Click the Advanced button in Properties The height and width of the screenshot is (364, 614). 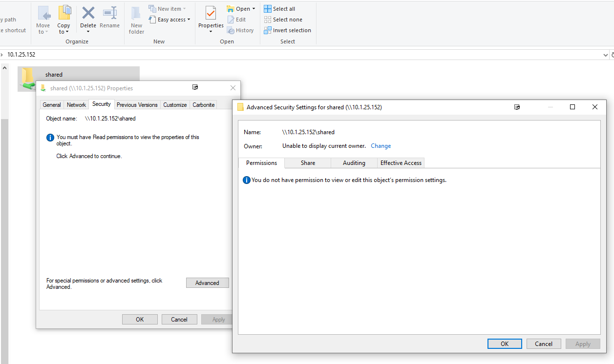207,283
